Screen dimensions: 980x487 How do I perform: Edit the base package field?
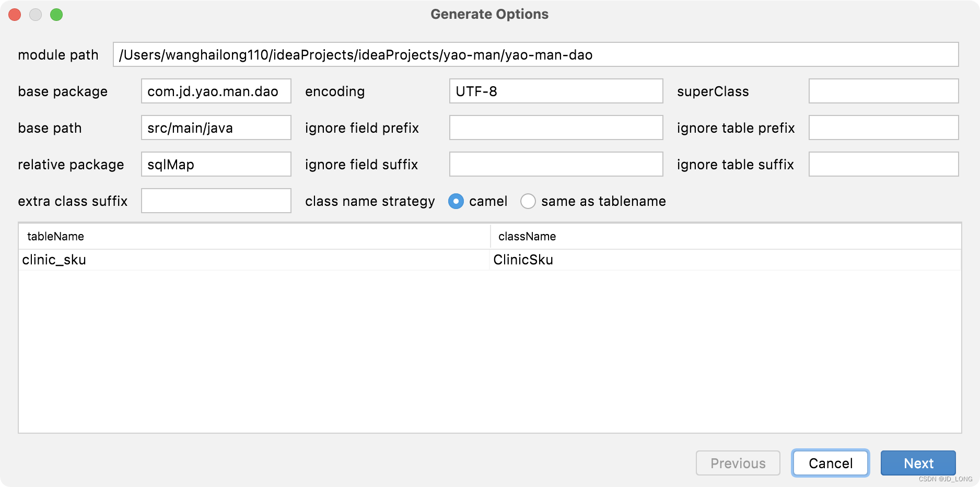click(216, 91)
